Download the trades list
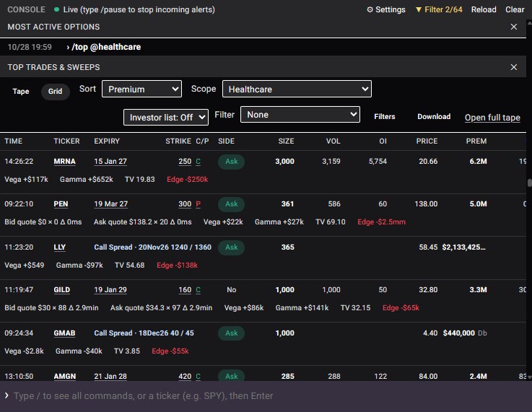532x412 pixels. pos(434,117)
